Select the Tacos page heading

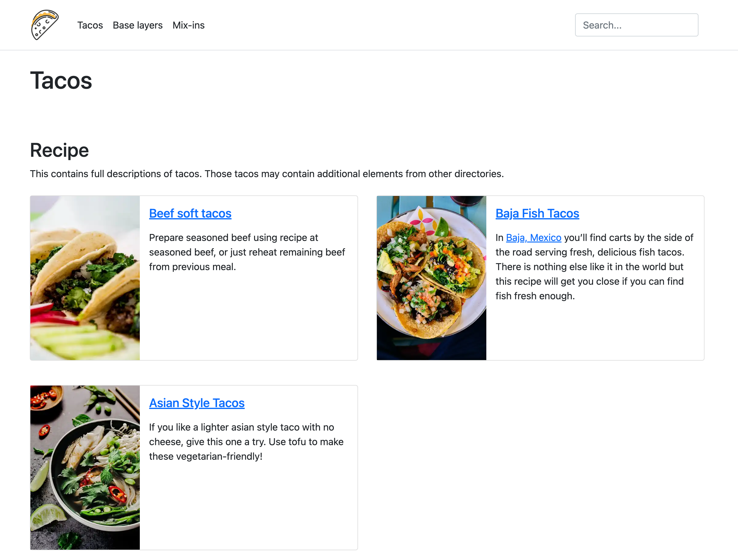pyautogui.click(x=61, y=81)
